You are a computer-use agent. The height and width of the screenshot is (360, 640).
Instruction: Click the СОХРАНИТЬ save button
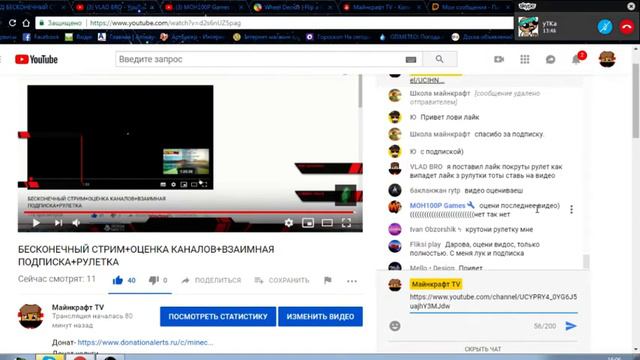coord(282,280)
